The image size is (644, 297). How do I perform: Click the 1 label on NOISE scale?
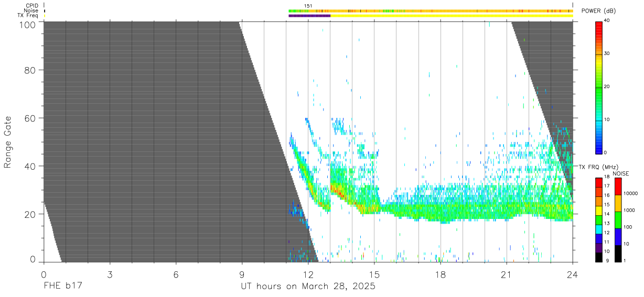coord(625,260)
